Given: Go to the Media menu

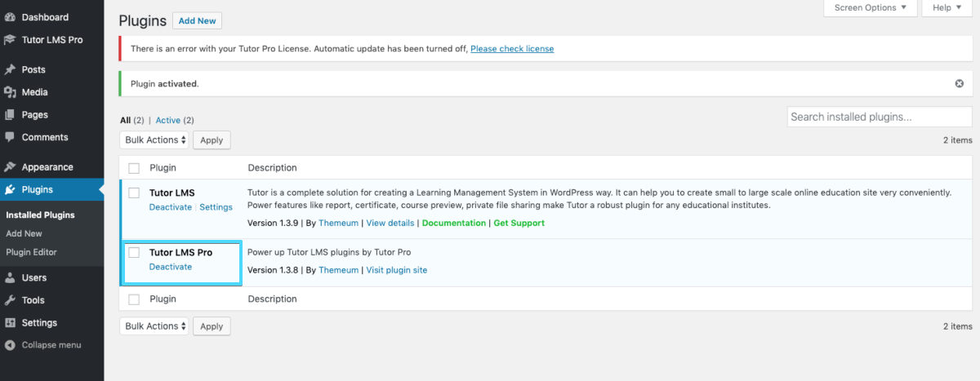Looking at the screenshot, I should click(x=35, y=92).
